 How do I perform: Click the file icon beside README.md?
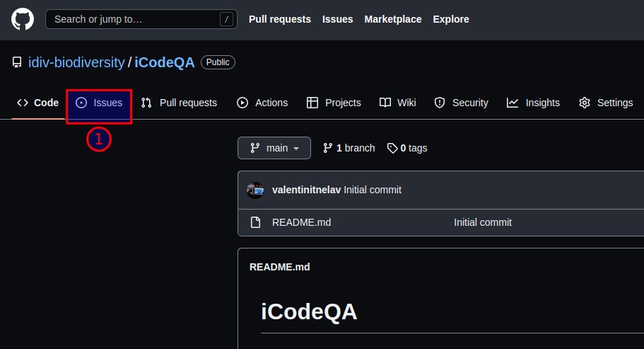tap(255, 222)
